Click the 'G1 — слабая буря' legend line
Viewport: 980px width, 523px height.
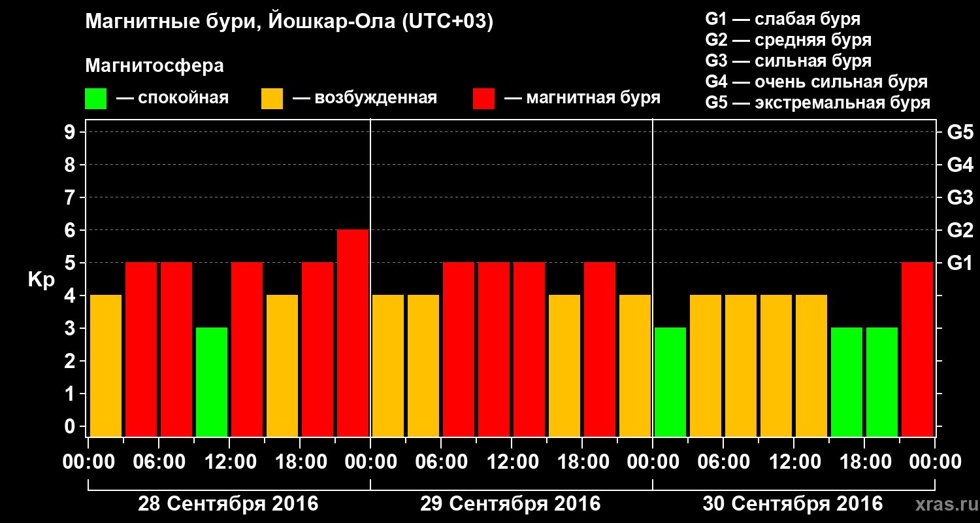pos(783,19)
